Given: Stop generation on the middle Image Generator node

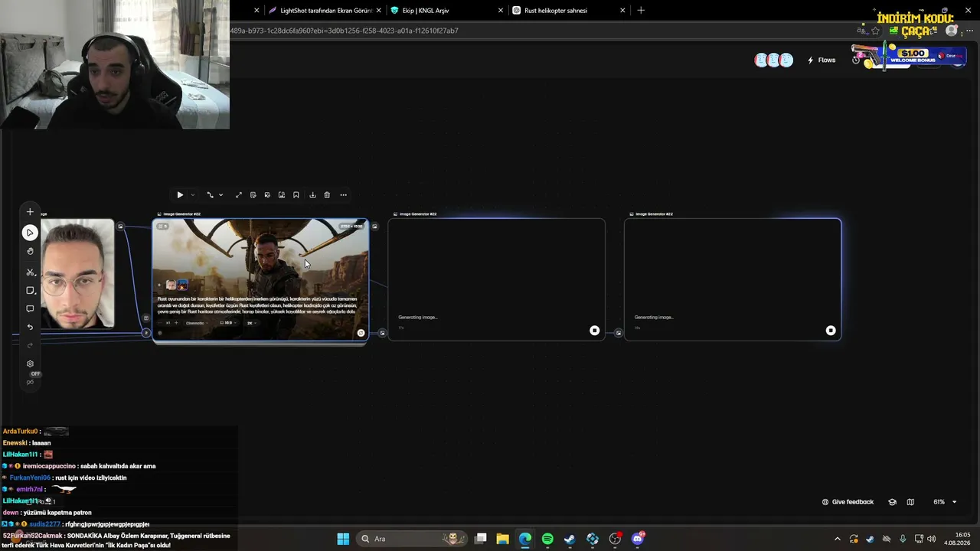Looking at the screenshot, I should click(x=594, y=331).
